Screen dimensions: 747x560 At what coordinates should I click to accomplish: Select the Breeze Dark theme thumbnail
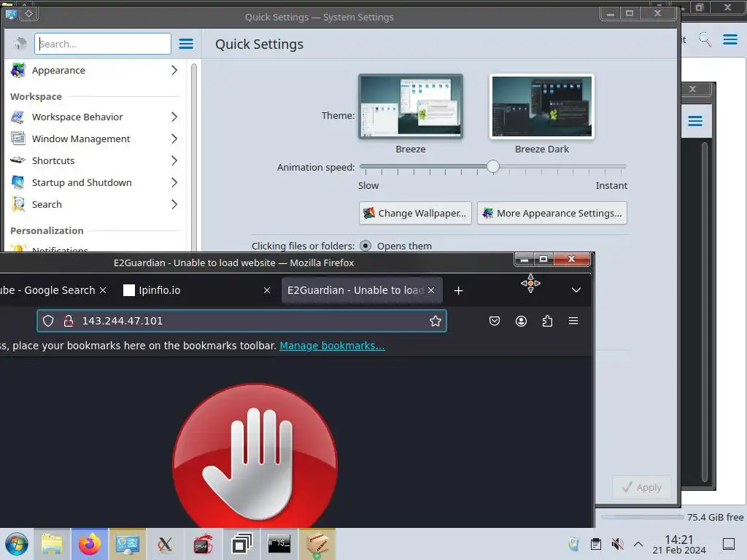(x=542, y=106)
